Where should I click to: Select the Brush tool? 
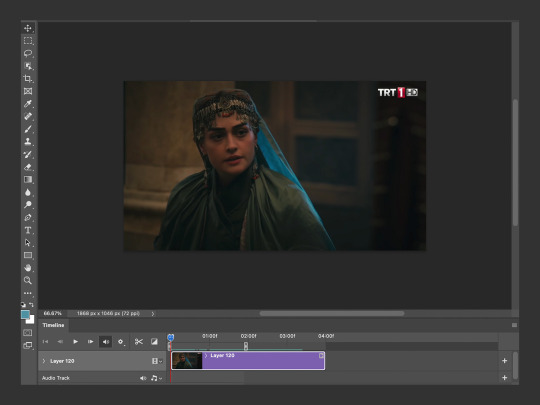pos(28,129)
